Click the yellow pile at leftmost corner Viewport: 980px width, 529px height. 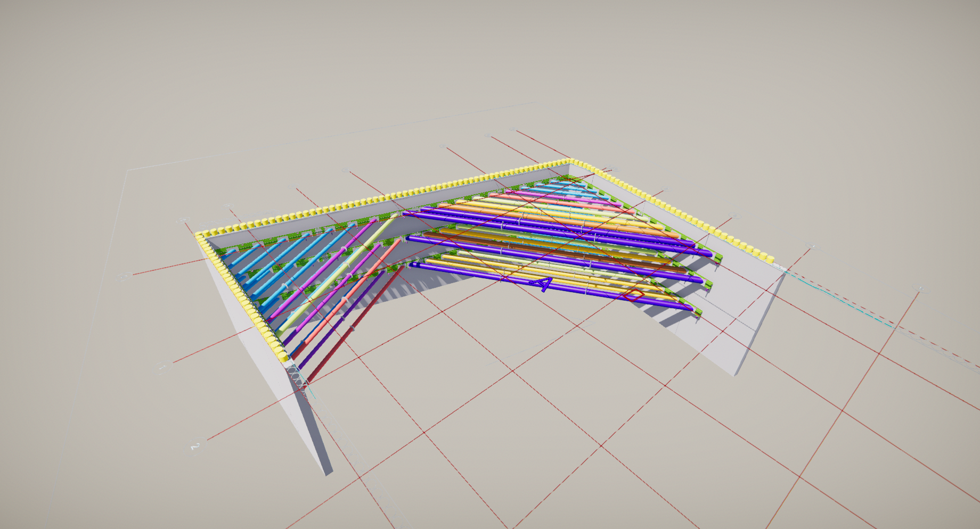(200, 235)
